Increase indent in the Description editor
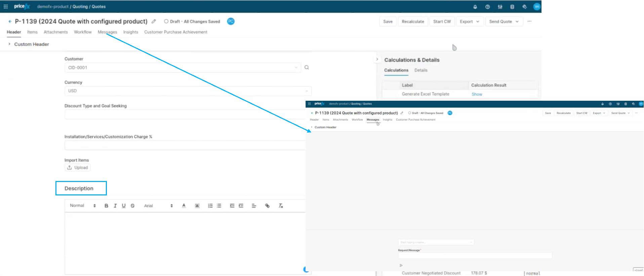 tap(241, 206)
